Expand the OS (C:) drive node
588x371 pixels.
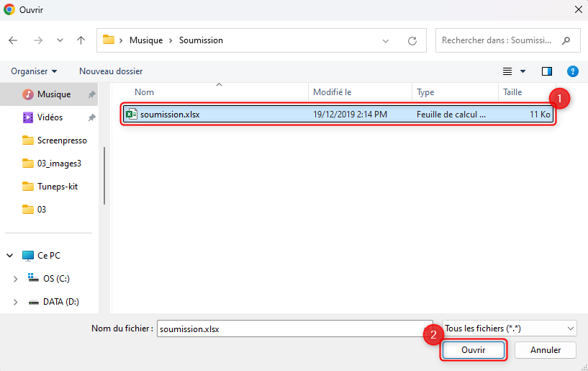16,279
